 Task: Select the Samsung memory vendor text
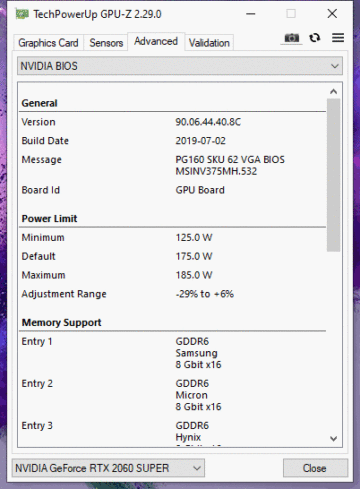pos(196,353)
